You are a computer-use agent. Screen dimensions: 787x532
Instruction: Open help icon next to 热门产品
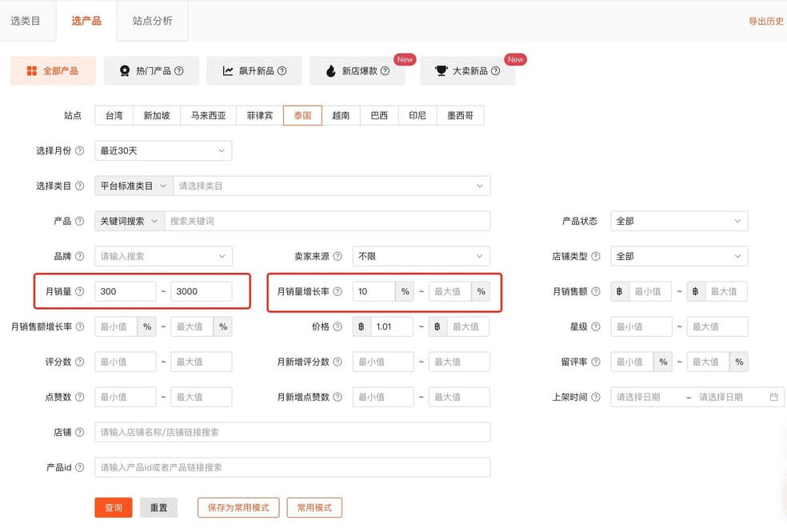(178, 70)
